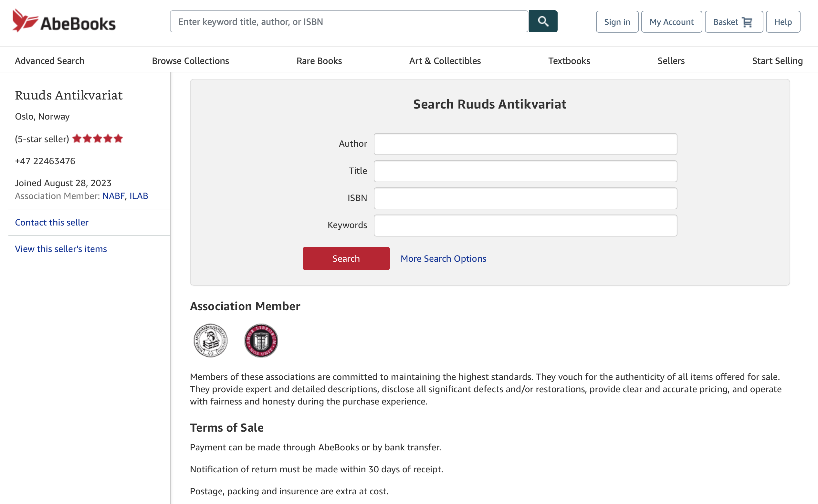Click the "Terms of Sale" heading
The width and height of the screenshot is (818, 504).
227,428
